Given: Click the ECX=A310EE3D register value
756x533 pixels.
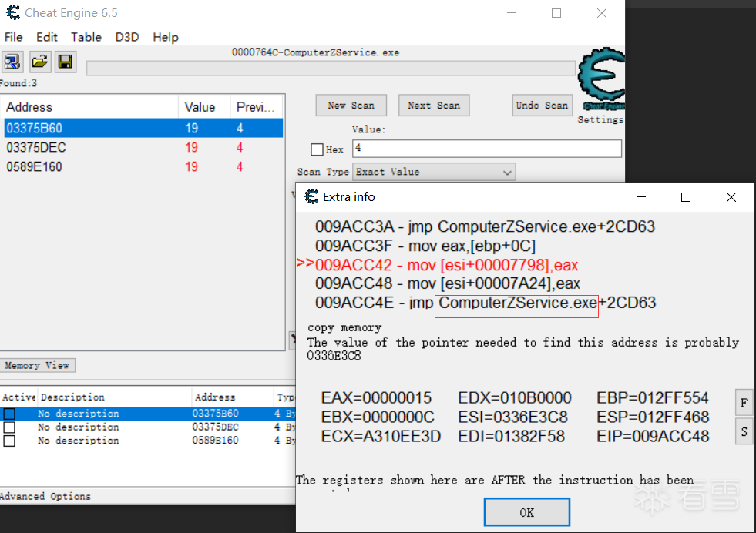Looking at the screenshot, I should (381, 436).
